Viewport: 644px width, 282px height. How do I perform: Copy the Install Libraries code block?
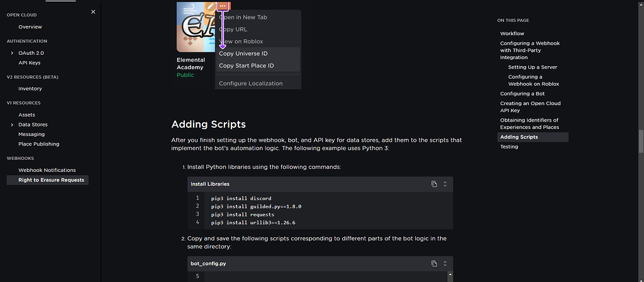point(434,184)
